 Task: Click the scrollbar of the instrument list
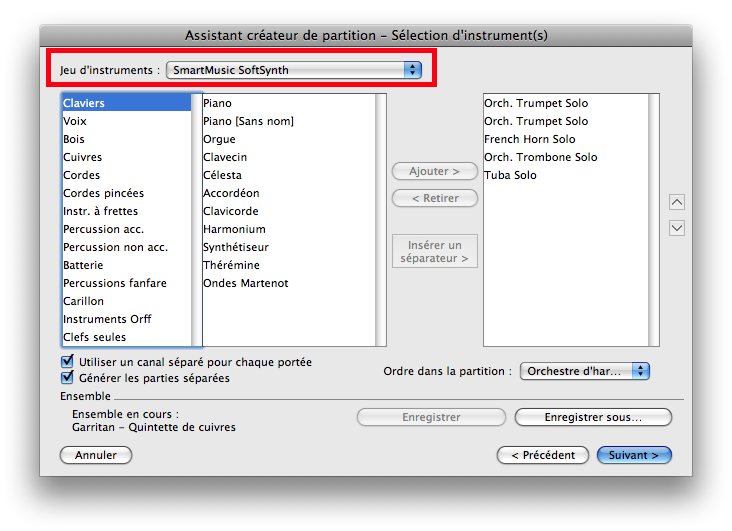click(380, 220)
